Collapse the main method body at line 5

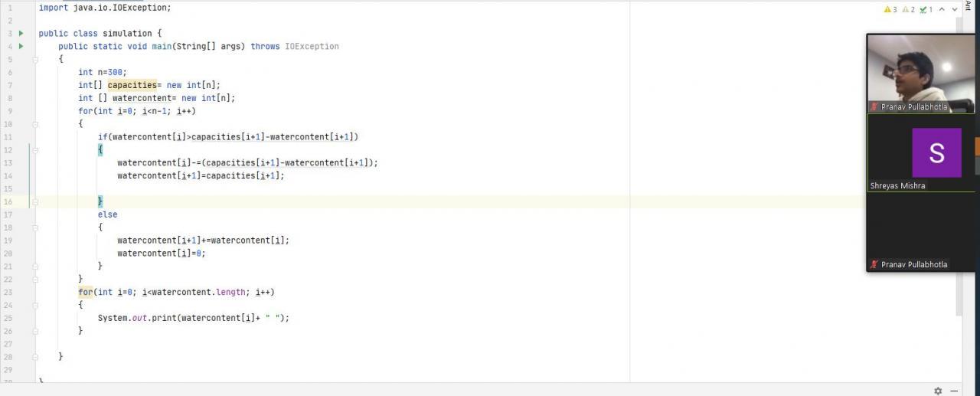point(35,59)
